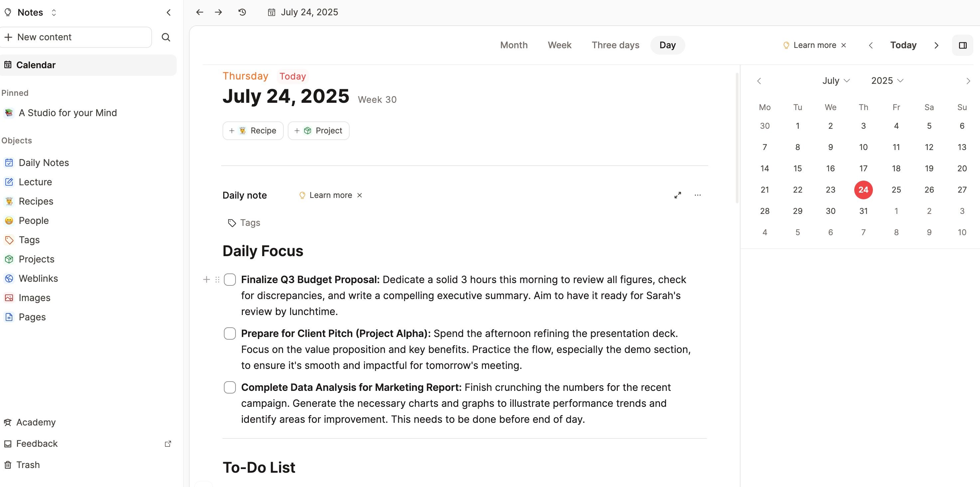
Task: Collapse the sidebar with the left chevron
Action: [x=169, y=13]
